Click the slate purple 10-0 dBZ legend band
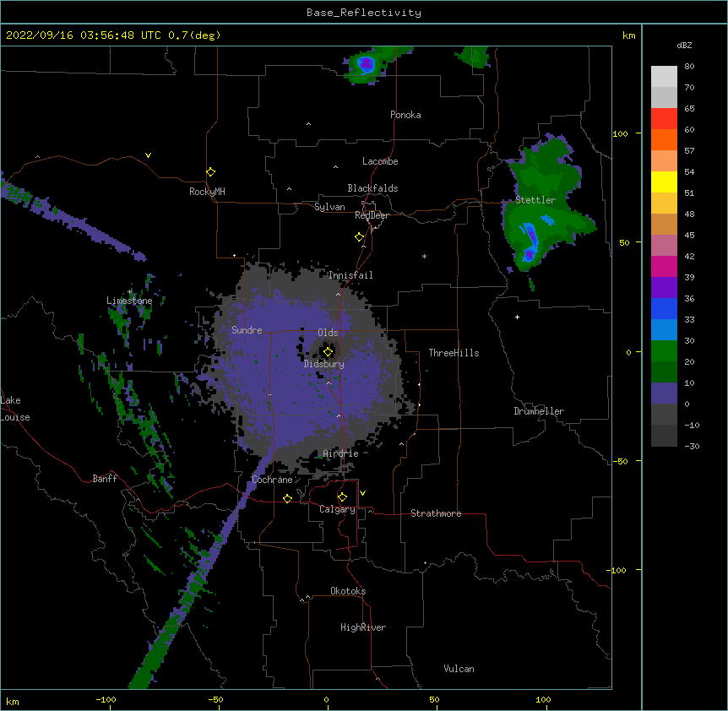 click(x=664, y=393)
